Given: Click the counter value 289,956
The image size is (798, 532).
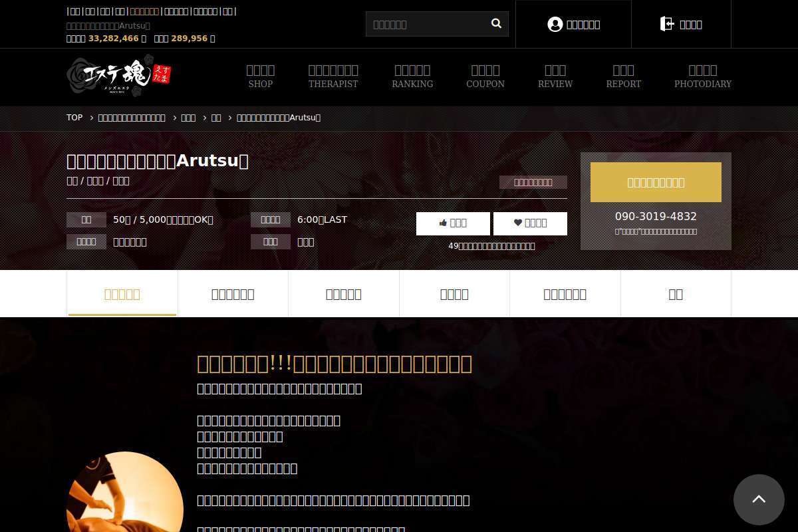Looking at the screenshot, I should pos(190,39).
